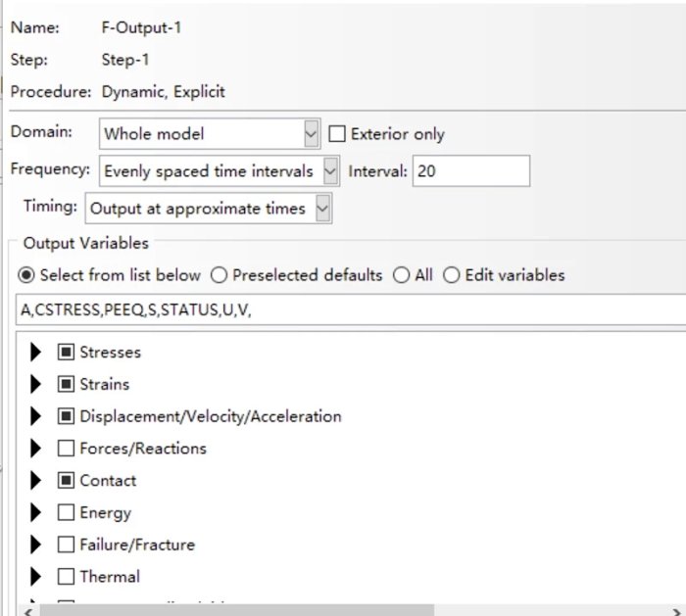Click the Strains label in variable tree

tap(105, 384)
